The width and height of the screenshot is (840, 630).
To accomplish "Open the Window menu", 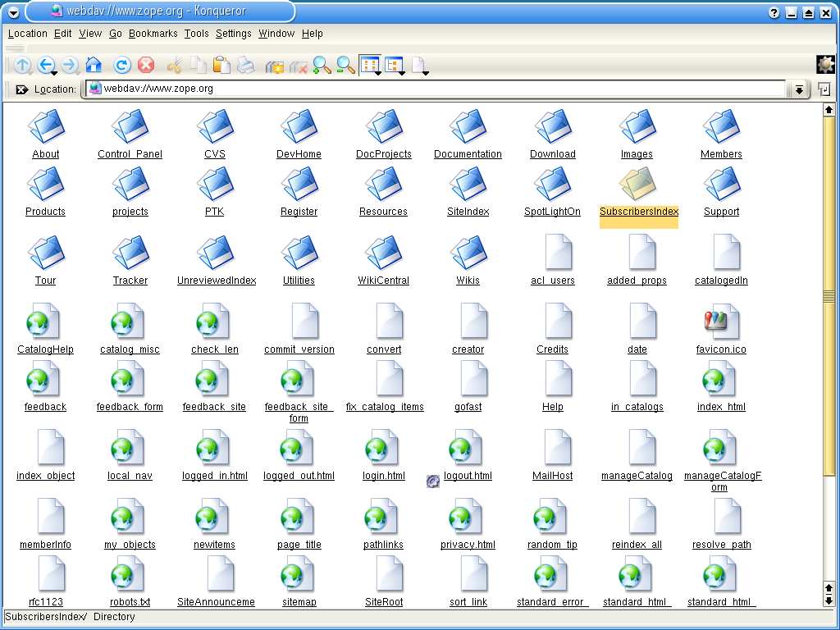I will [276, 33].
